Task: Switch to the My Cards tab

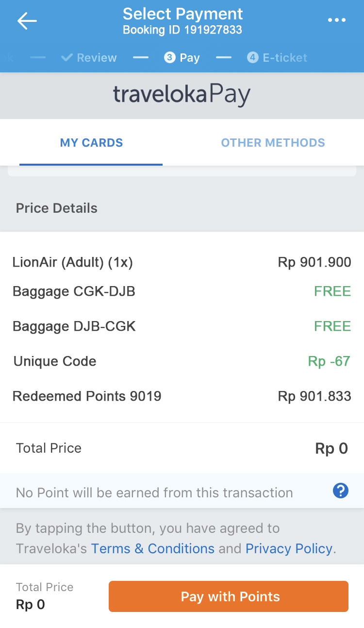Action: click(91, 143)
